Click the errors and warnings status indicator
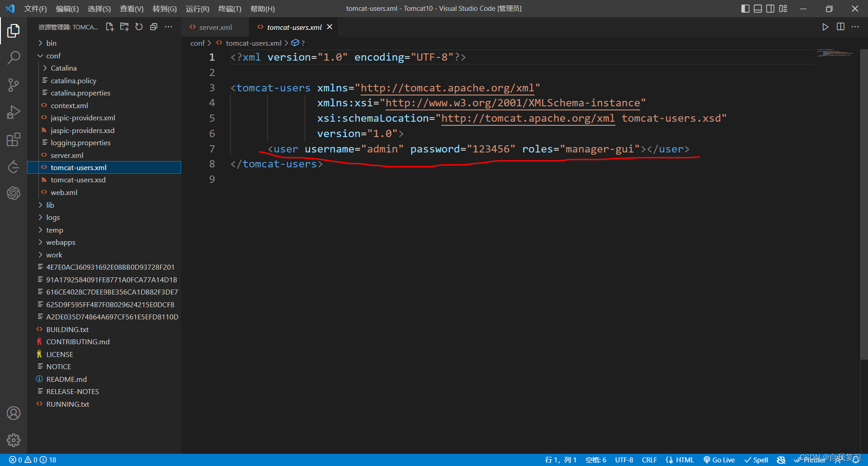The height and width of the screenshot is (466, 868). [x=33, y=460]
